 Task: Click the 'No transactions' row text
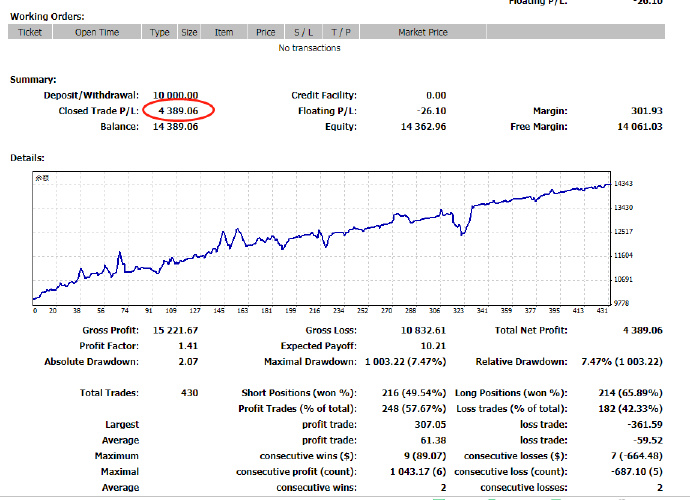(x=309, y=47)
